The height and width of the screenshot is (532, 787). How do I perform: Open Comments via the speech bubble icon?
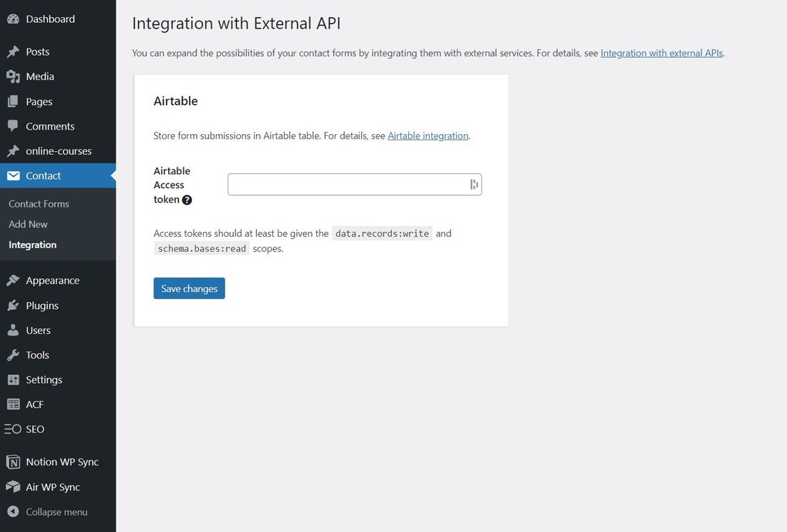12,126
